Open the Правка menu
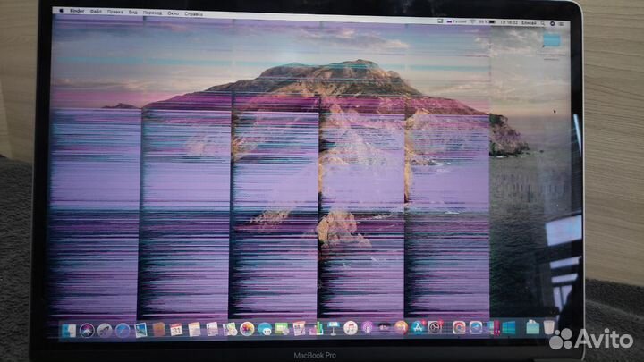Viewport: 644px width, 362px height. (115, 12)
